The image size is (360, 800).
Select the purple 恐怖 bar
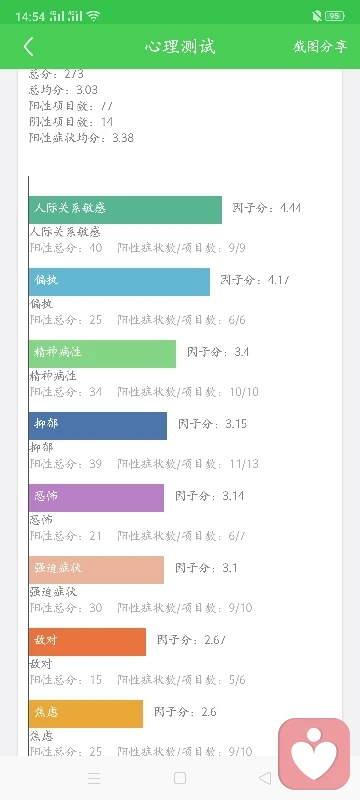(96, 497)
